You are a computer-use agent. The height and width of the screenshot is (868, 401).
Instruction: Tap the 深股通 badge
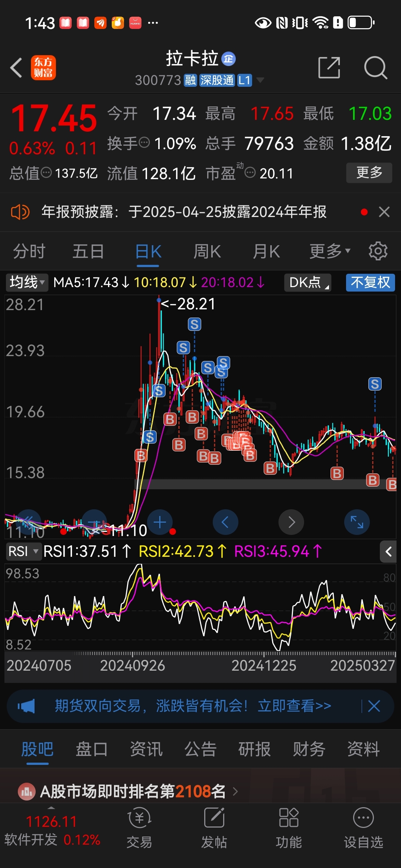217,80
